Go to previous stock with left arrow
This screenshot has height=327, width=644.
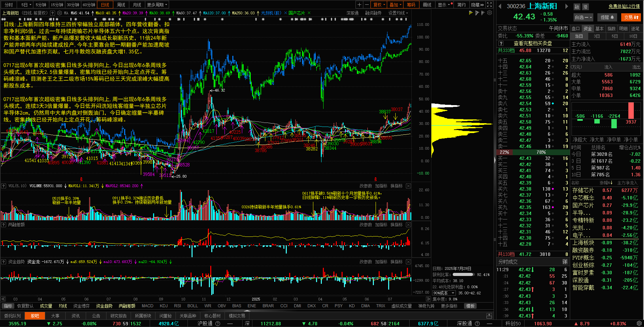coord(500,6)
